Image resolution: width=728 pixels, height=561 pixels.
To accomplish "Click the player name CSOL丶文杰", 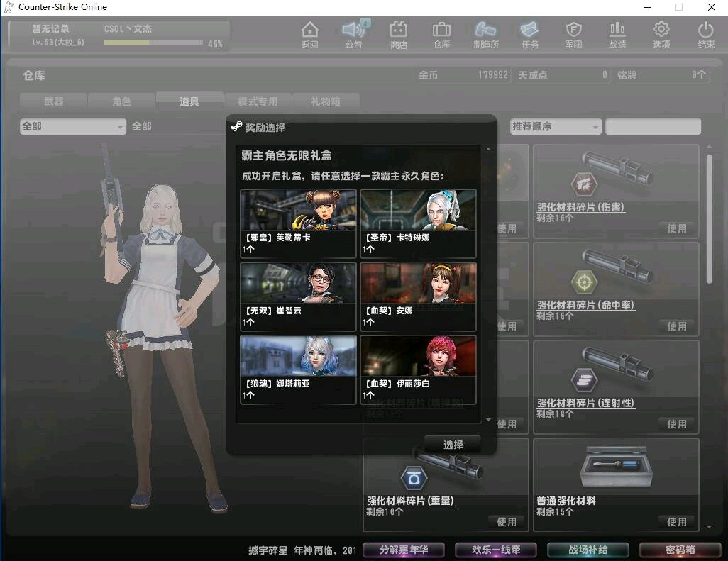I will pyautogui.click(x=128, y=29).
